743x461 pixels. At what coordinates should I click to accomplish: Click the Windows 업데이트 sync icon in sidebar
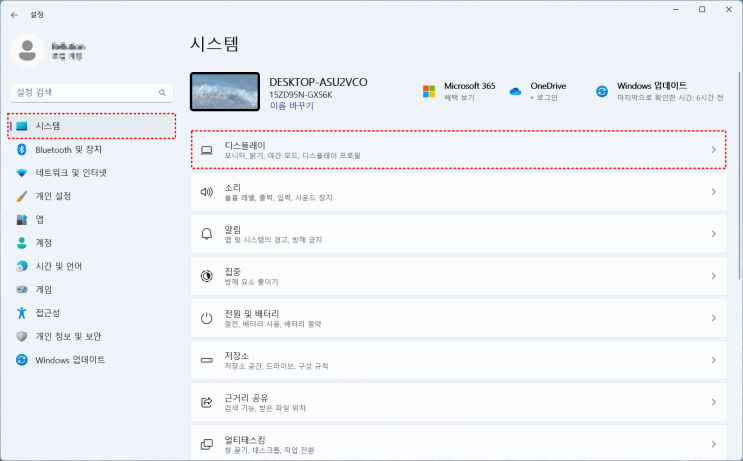pyautogui.click(x=22, y=360)
